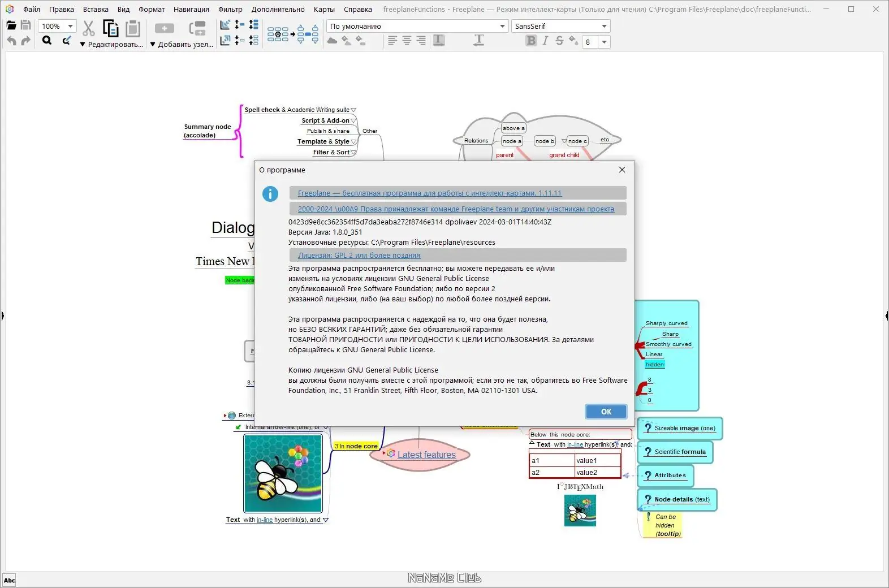Click the open folder icon in toolbar

pyautogui.click(x=11, y=25)
